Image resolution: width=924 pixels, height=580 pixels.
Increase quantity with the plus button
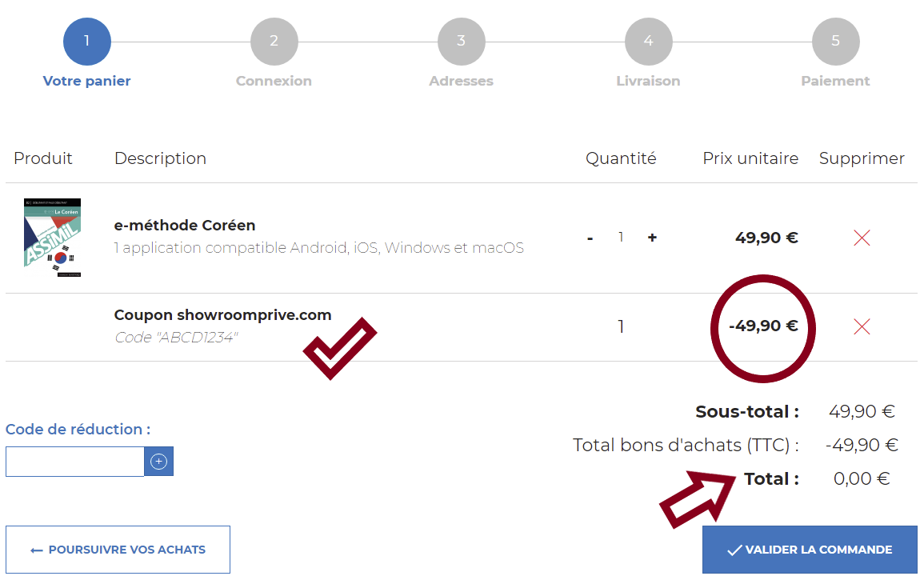652,238
